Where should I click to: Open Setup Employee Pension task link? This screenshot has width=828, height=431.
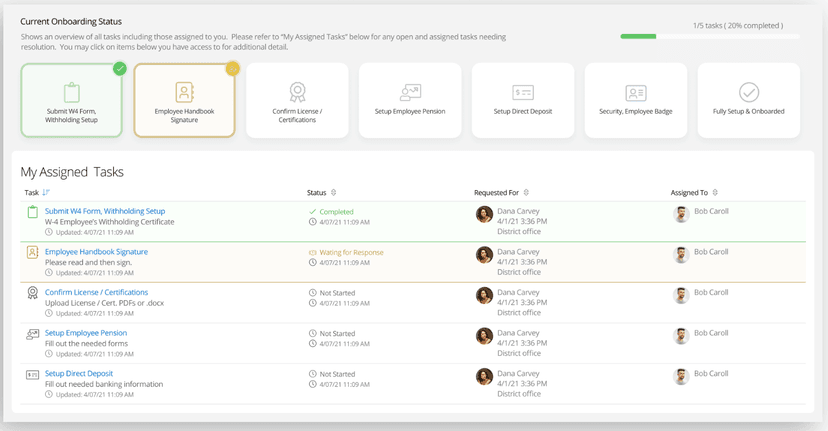(x=86, y=333)
